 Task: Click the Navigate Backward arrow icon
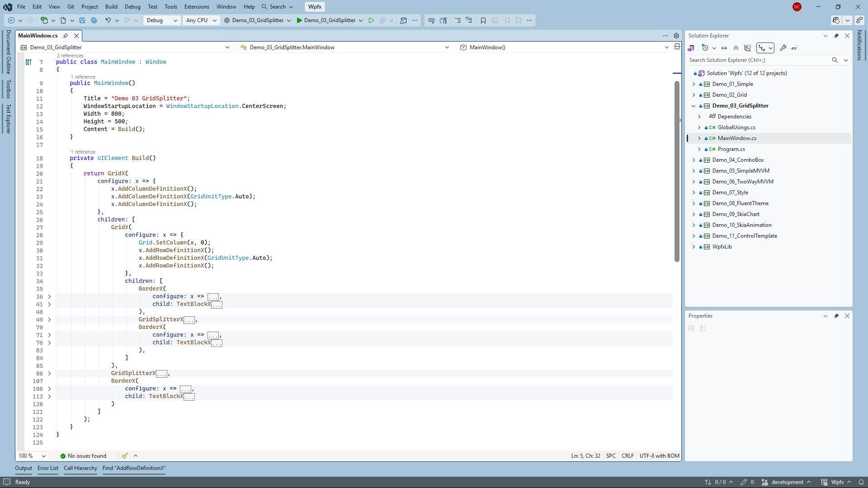pos(11,20)
